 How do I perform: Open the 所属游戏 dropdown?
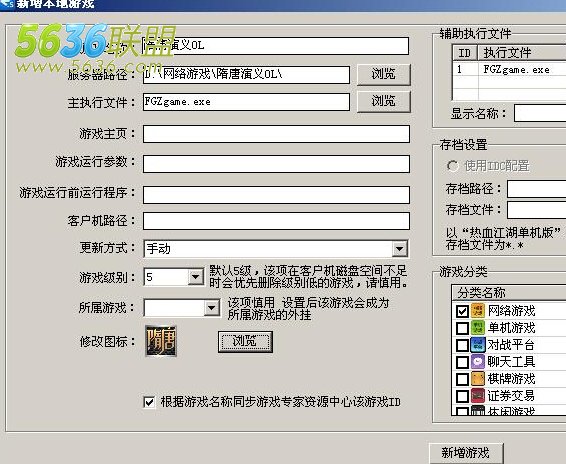tap(212, 308)
